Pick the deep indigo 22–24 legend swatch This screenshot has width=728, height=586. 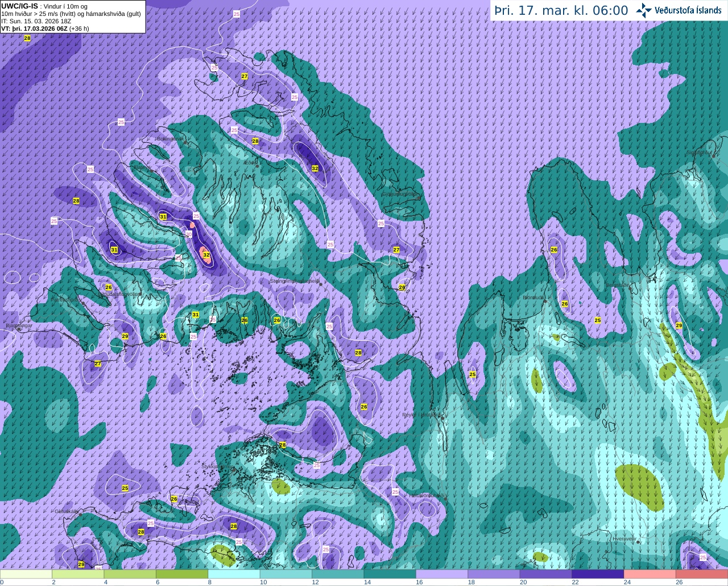click(x=598, y=574)
